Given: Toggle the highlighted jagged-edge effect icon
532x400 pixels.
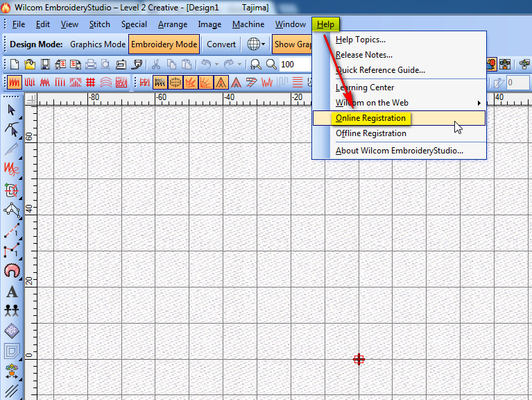Looking at the screenshot, I should pyautogui.click(x=190, y=82).
